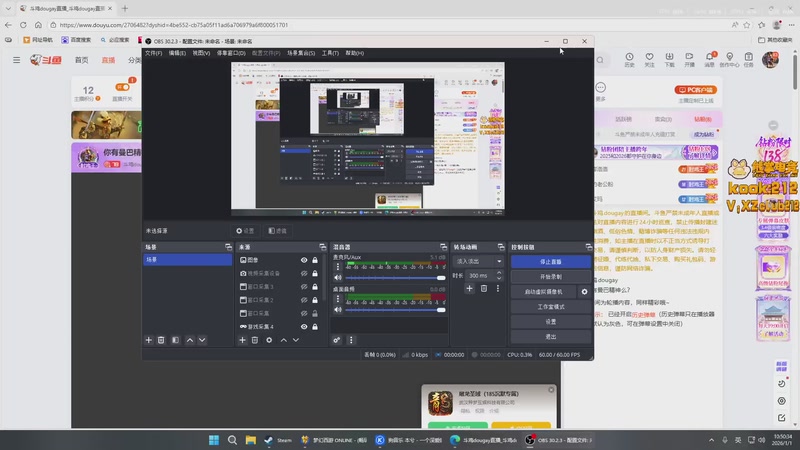Open source properties gear in the sources toolbar
The height and width of the screenshot is (450, 800).
(x=269, y=340)
